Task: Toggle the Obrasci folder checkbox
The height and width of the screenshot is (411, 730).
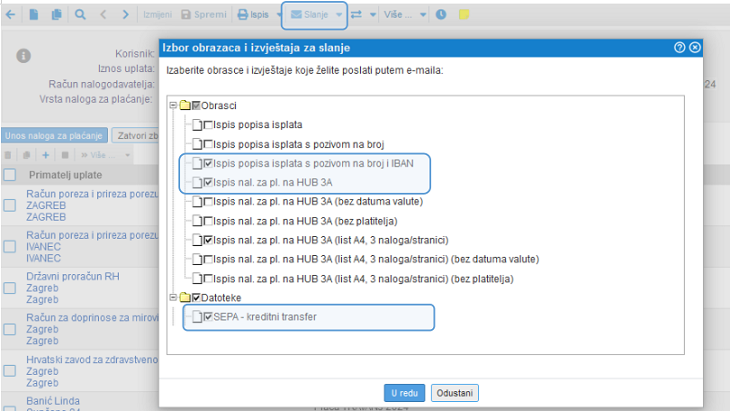Action: click(196, 106)
